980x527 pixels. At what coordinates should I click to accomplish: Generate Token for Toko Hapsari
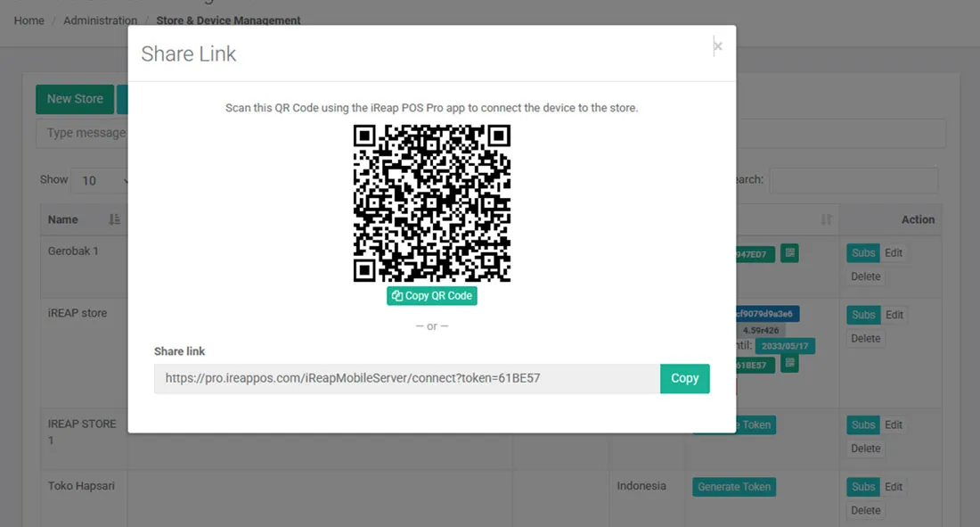coord(734,487)
